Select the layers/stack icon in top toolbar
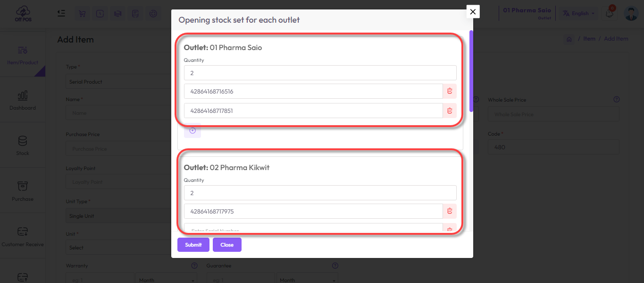The image size is (644, 283). (x=117, y=13)
